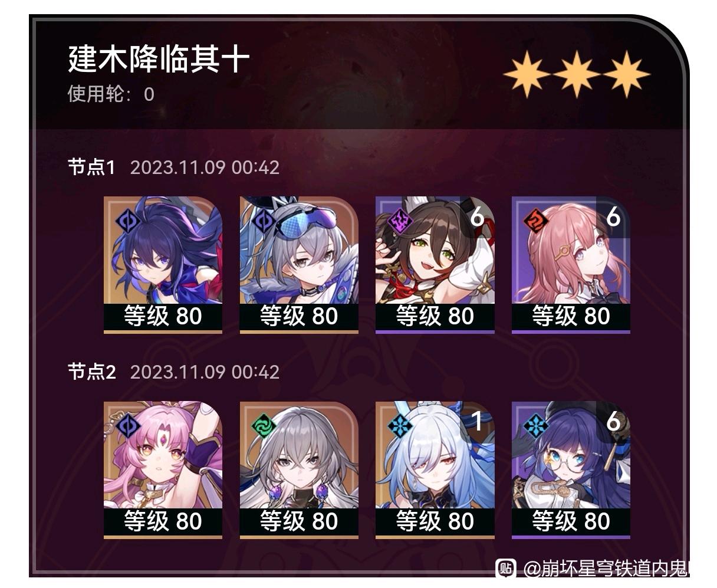
Task: Click Quantum element icon on Seele
Action: [129, 222]
